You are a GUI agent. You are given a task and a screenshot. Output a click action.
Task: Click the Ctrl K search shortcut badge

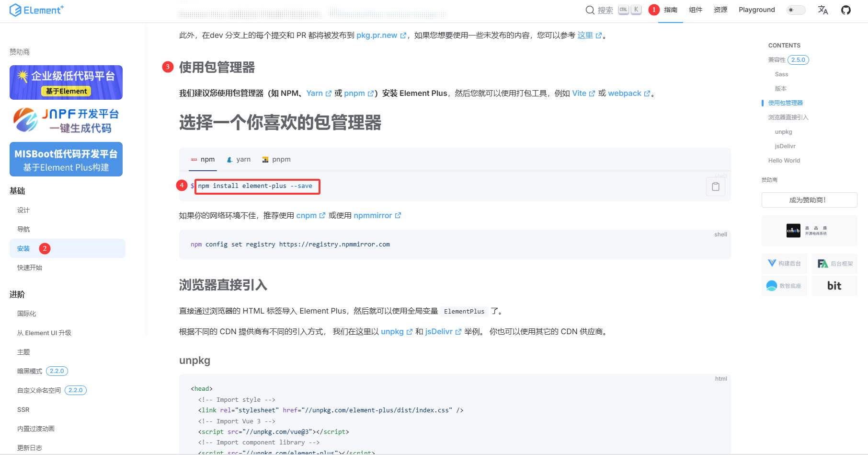click(x=630, y=10)
